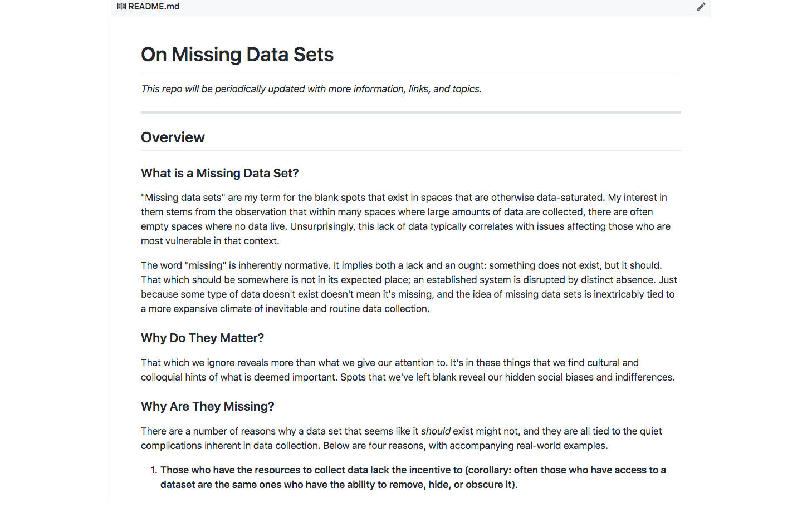The height and width of the screenshot is (513, 812).
Task: Click the italic note about periodic repo updates
Action: click(311, 89)
